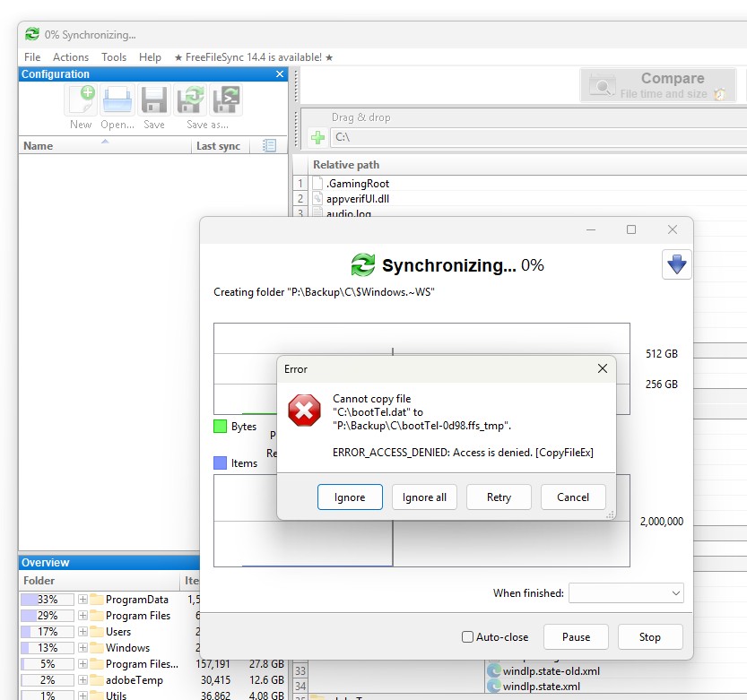This screenshot has width=747, height=700.
Task: Click the Save as... toolbar icon
Action: (190, 100)
